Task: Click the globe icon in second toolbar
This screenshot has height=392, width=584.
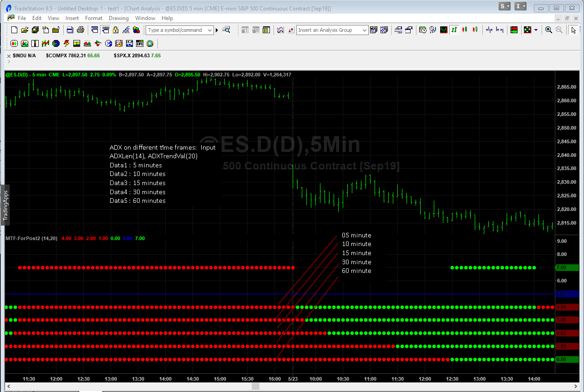Action: 150,44
